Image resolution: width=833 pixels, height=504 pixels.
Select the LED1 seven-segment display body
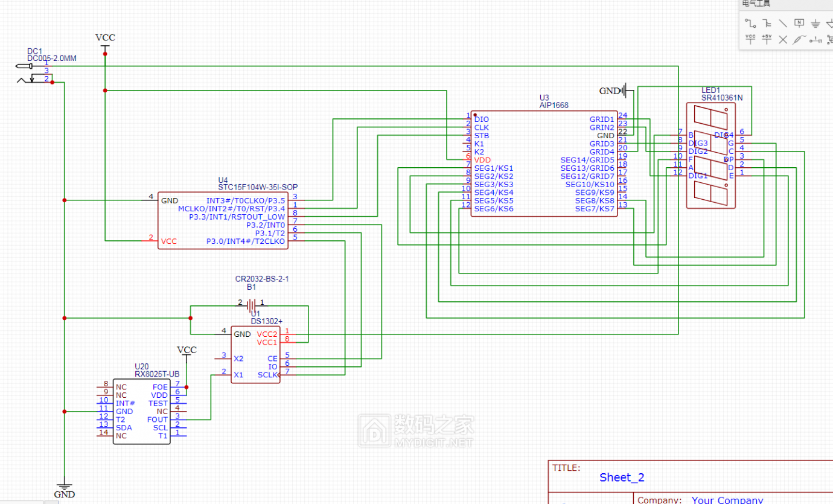coord(710,155)
